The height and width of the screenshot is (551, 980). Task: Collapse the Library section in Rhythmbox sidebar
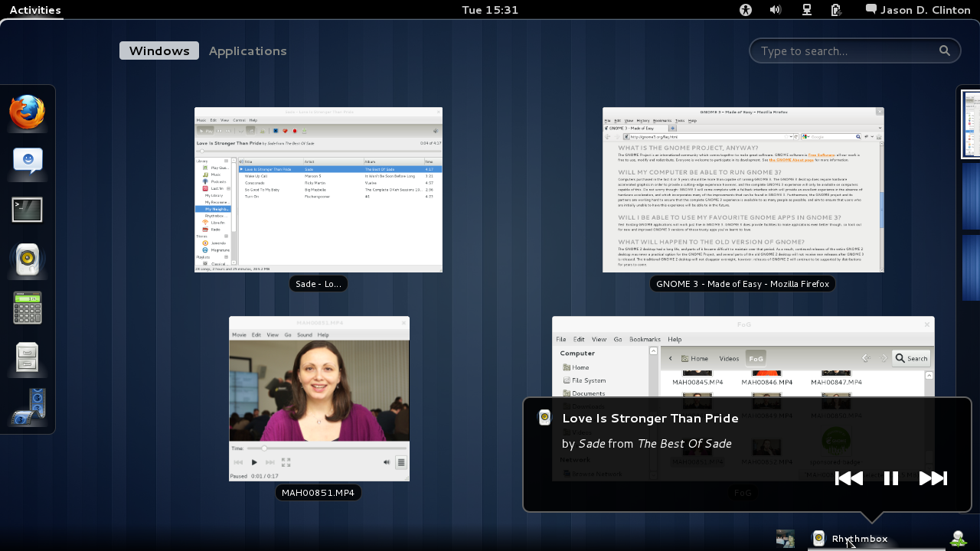[x=226, y=160]
